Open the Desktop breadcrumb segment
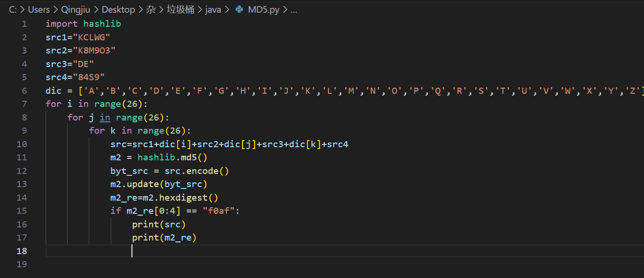644x278 pixels. coord(118,9)
